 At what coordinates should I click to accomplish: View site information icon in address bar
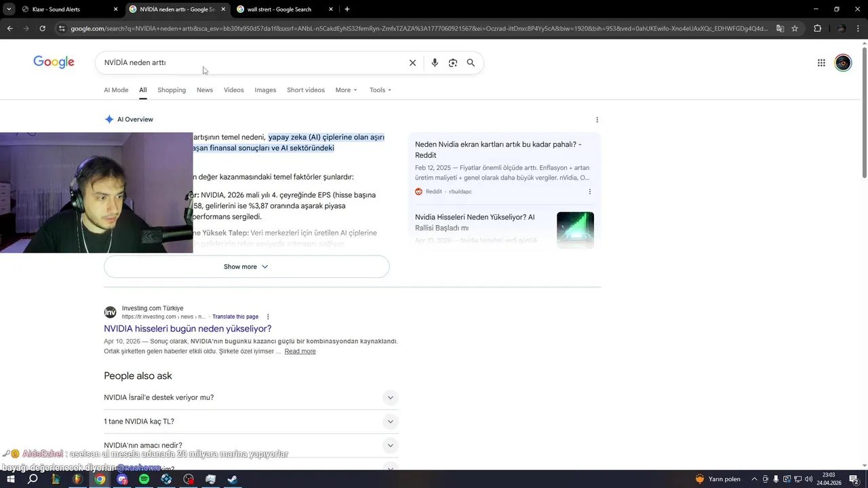[x=62, y=28]
